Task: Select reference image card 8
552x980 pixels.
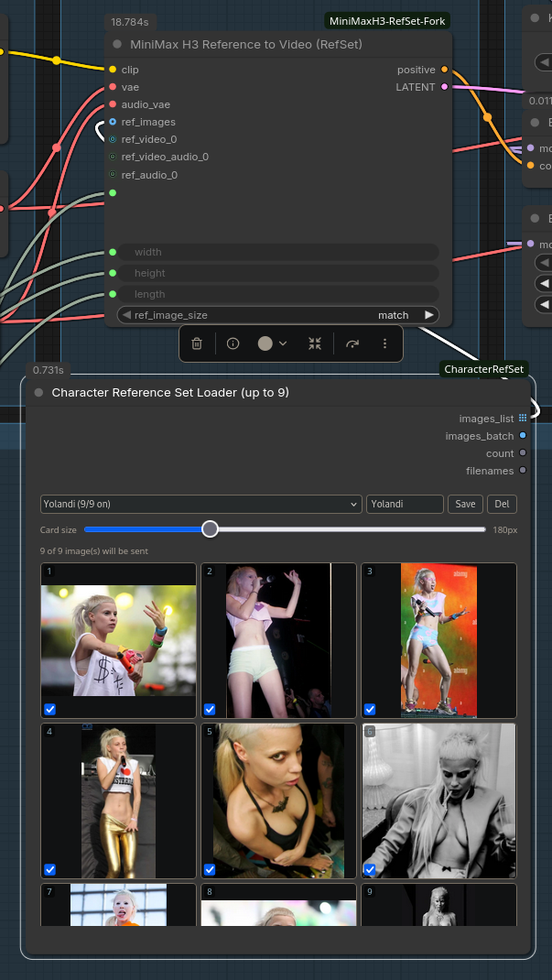Action: [x=278, y=904]
